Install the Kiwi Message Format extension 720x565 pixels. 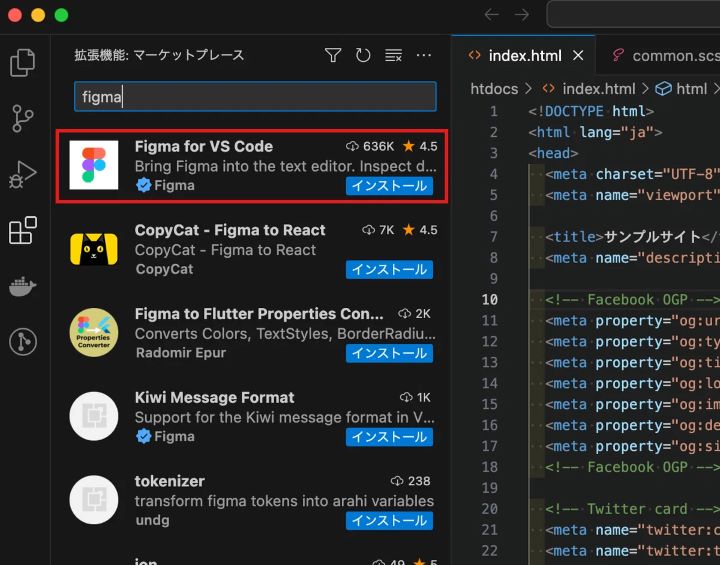(x=389, y=436)
